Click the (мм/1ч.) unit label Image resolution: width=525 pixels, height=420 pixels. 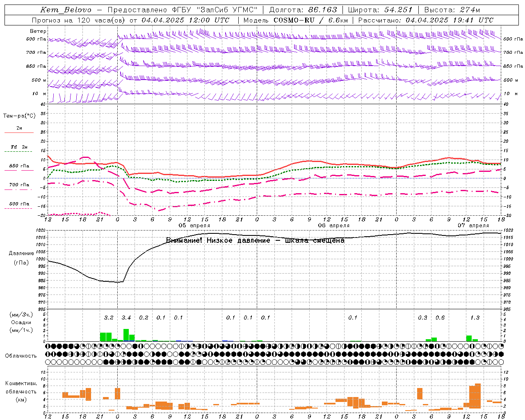coord(21,330)
